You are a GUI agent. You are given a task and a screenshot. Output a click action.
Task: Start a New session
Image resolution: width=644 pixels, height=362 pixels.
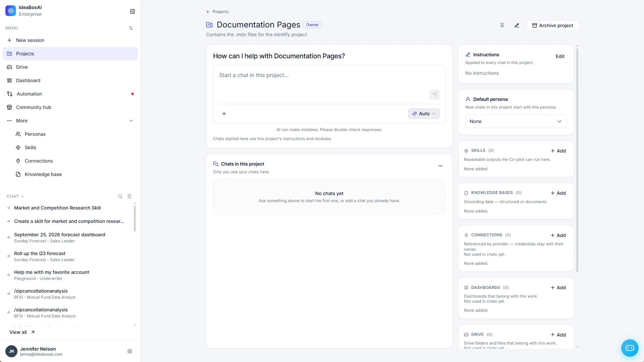pyautogui.click(x=70, y=40)
